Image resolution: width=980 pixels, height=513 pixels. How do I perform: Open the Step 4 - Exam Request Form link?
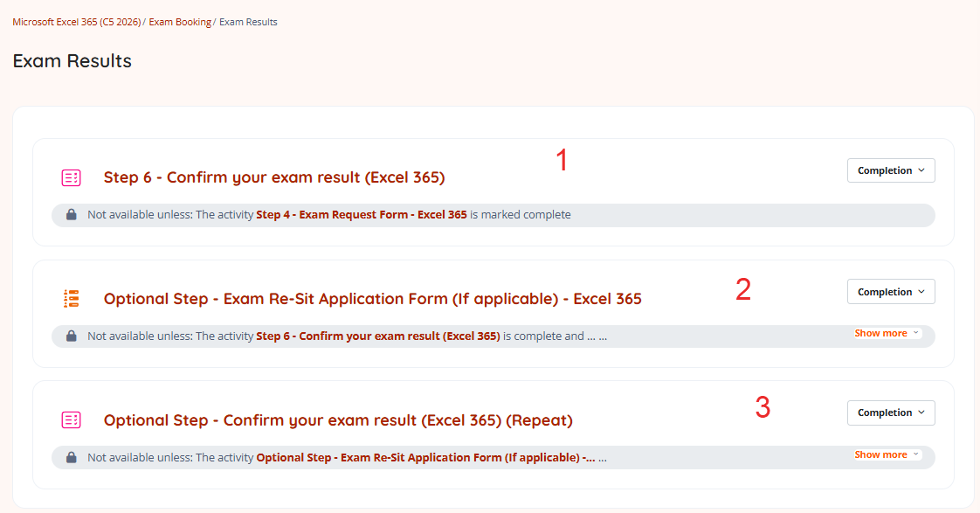[x=362, y=215]
